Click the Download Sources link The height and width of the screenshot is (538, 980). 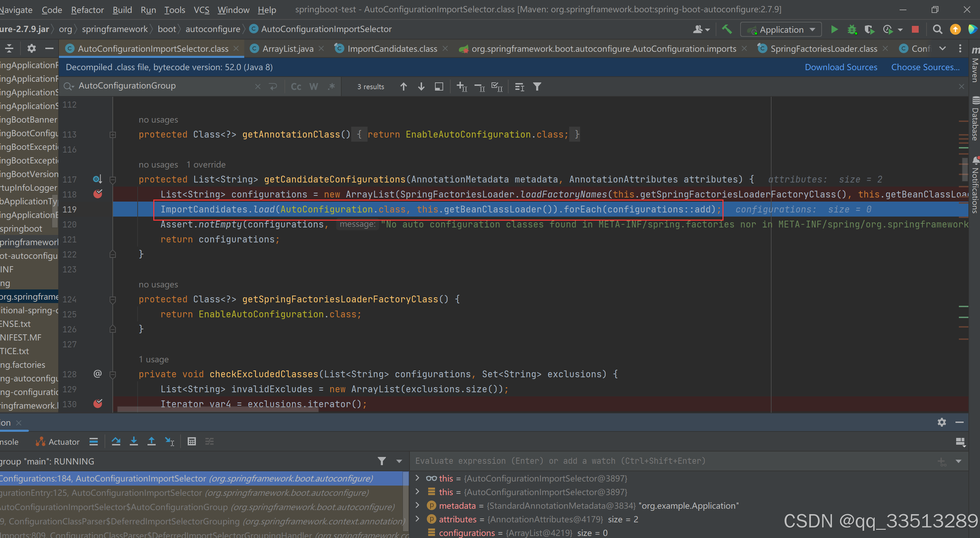[x=841, y=67]
